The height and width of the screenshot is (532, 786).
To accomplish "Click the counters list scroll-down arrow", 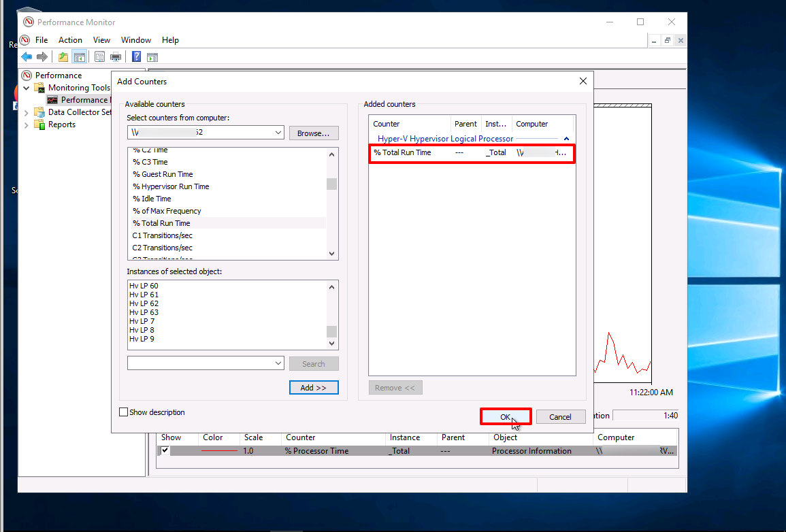I will coord(332,254).
